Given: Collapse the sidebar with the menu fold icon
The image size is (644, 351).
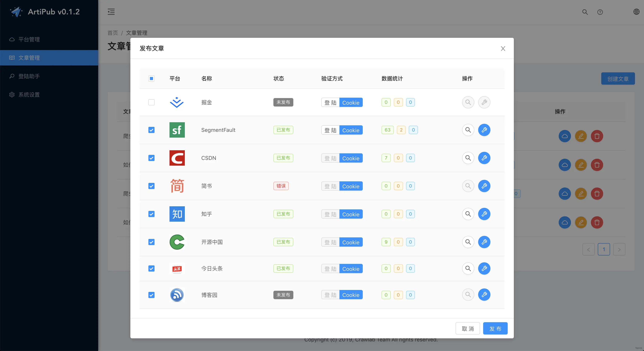Looking at the screenshot, I should 111,12.
